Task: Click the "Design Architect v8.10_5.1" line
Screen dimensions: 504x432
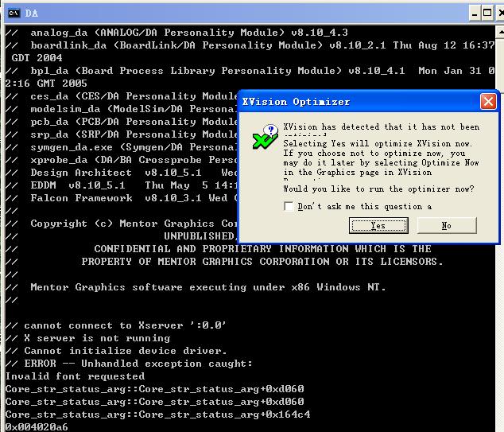Action: (x=121, y=173)
